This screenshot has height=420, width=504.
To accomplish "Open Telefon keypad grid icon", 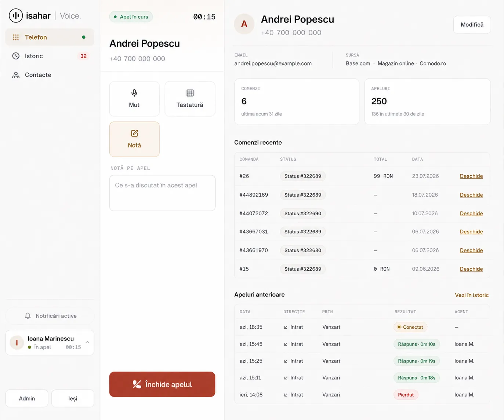I will 16,37.
